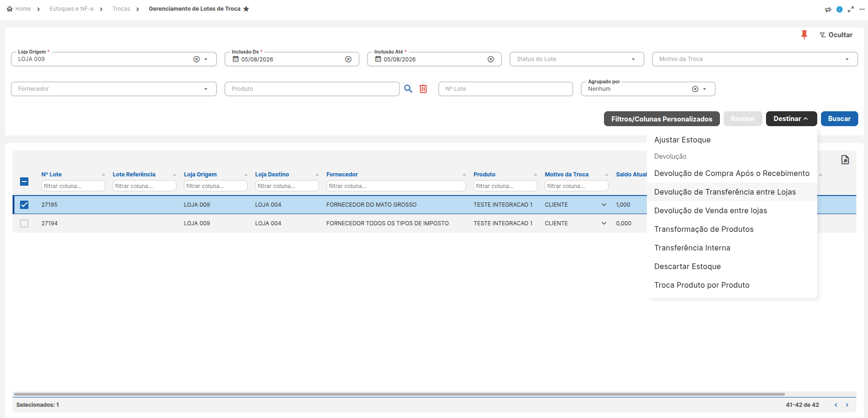Click the horizontal scrollbar of the grid
This screenshot has height=418, width=868.
click(400, 394)
